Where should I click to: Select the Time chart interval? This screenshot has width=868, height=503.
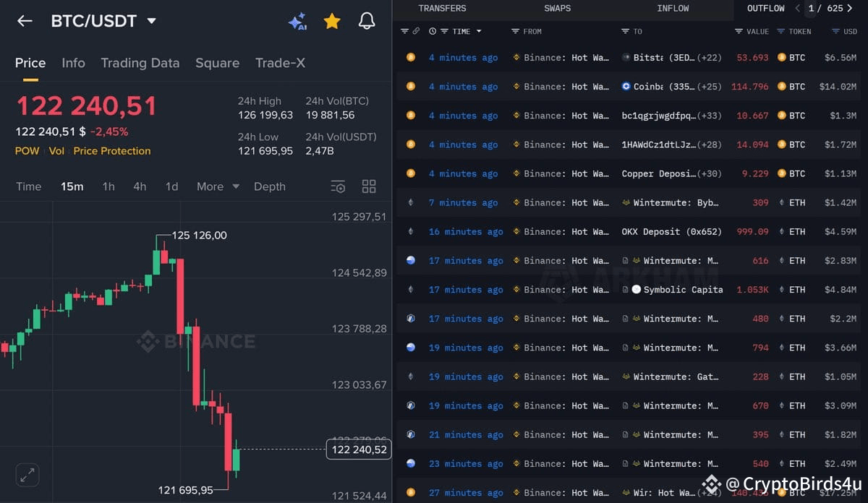click(29, 186)
